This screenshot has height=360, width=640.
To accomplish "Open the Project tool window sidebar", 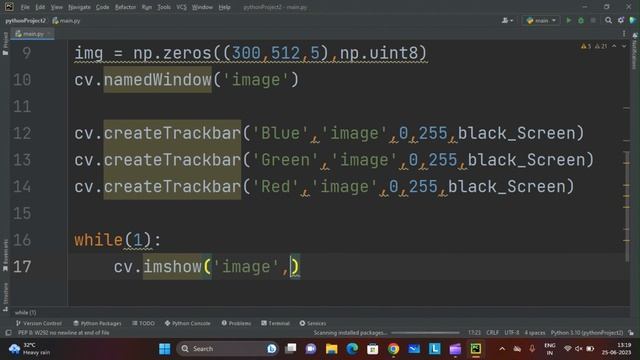I will pos(5,44).
